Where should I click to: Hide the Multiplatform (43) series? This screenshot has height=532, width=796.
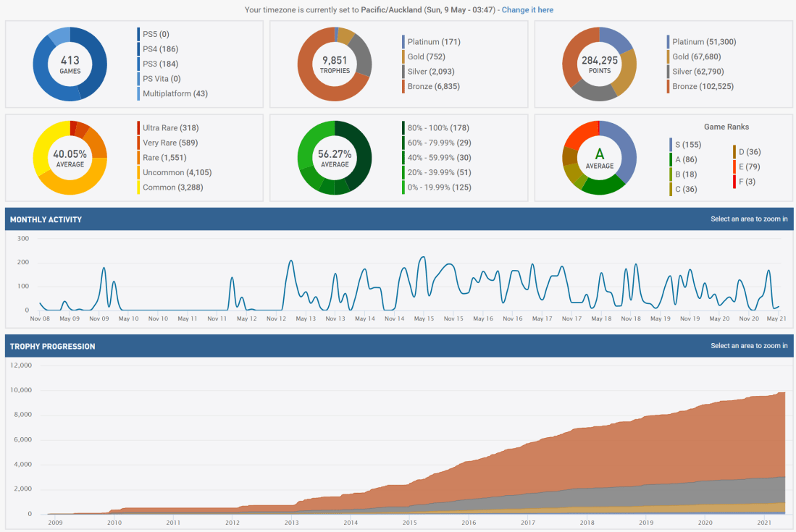coord(175,93)
